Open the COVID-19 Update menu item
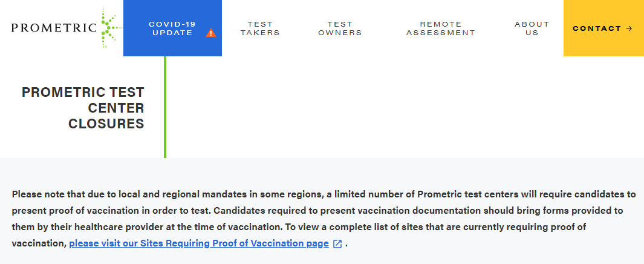644x264 pixels. 172,28
